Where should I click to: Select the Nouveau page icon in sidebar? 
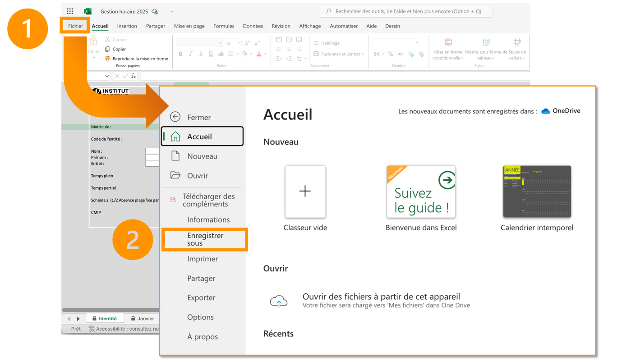pos(175,156)
